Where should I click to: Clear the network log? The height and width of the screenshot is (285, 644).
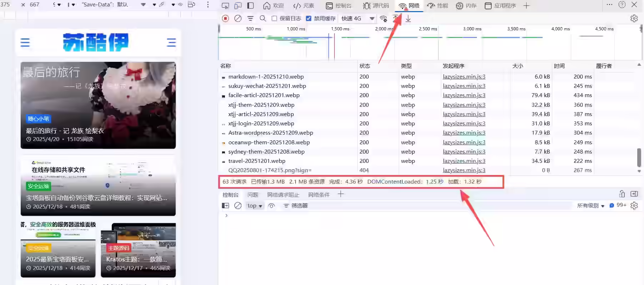238,18
